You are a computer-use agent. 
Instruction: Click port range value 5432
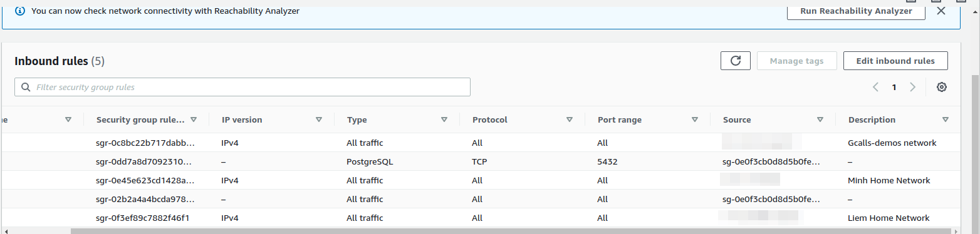[x=607, y=161]
